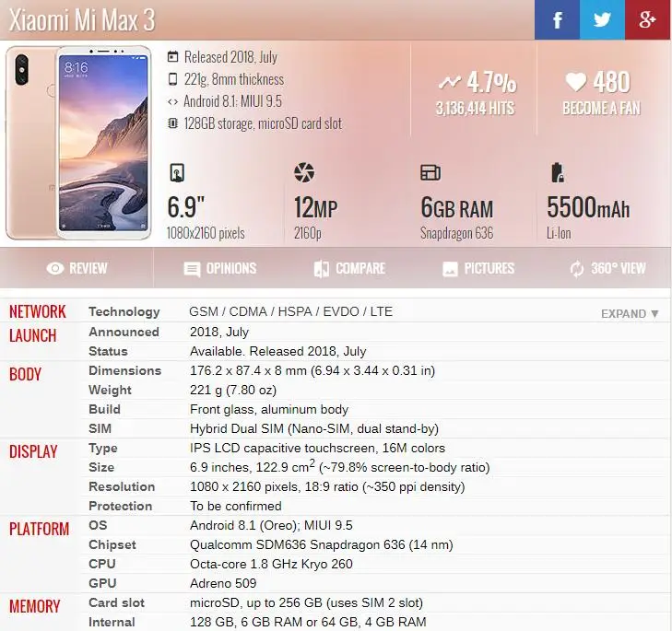Click the code icon beside Android 8.1
Viewport: 672px width, 631px height.
point(172,102)
